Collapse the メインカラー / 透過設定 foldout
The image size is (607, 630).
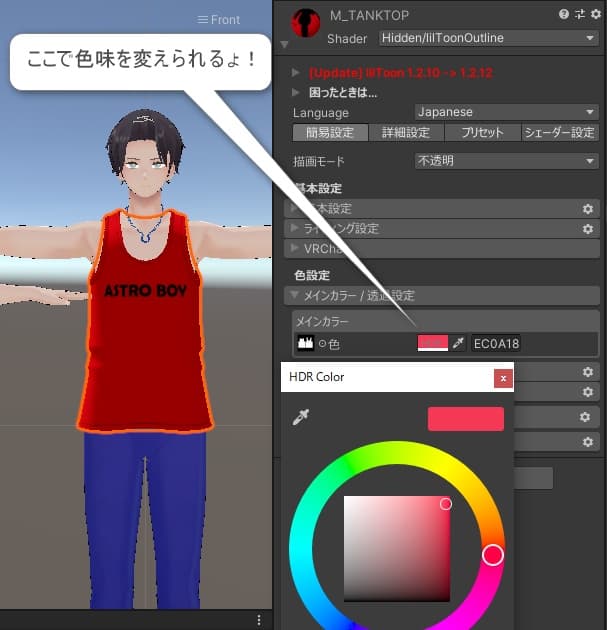pos(294,295)
